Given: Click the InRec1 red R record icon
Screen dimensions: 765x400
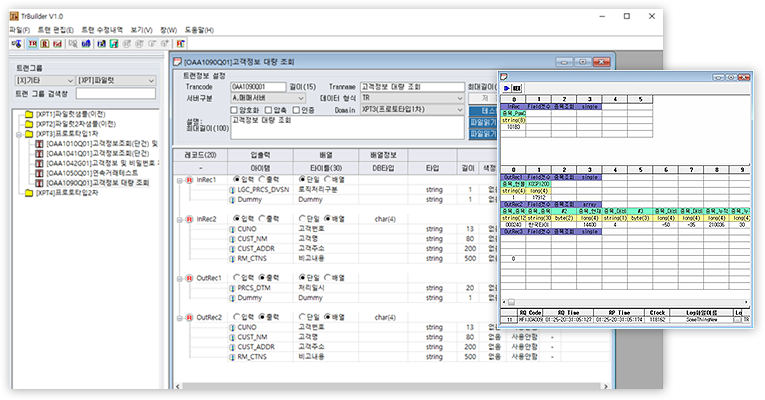Looking at the screenshot, I should coord(189,180).
